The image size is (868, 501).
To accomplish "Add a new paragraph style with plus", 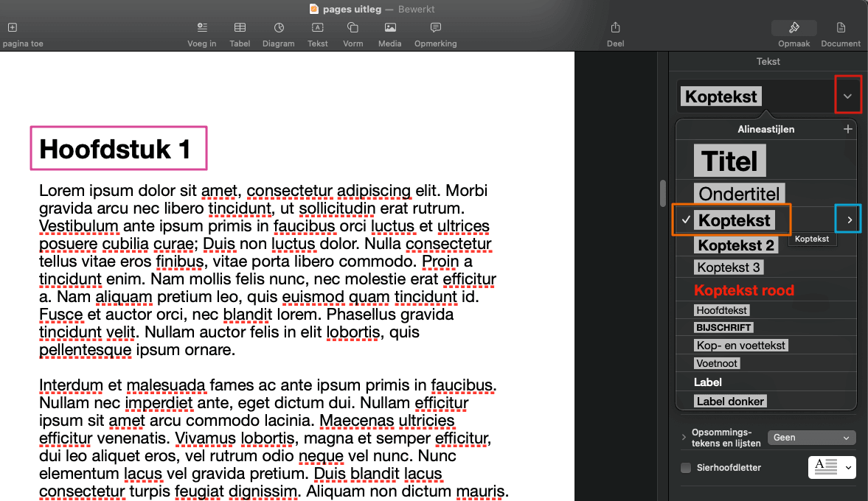I will pyautogui.click(x=847, y=129).
